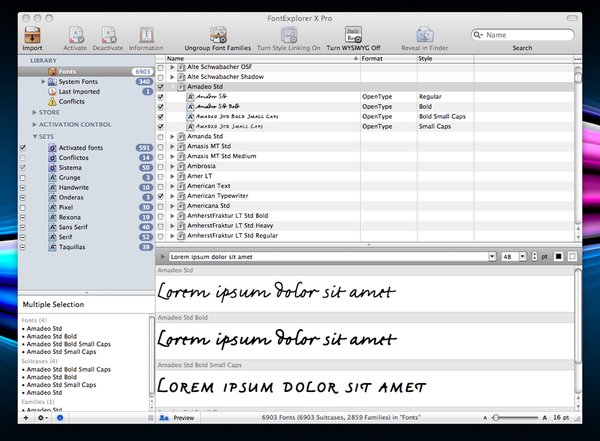Expand the System Fonts tree item
This screenshot has width=600, height=441.
click(43, 82)
